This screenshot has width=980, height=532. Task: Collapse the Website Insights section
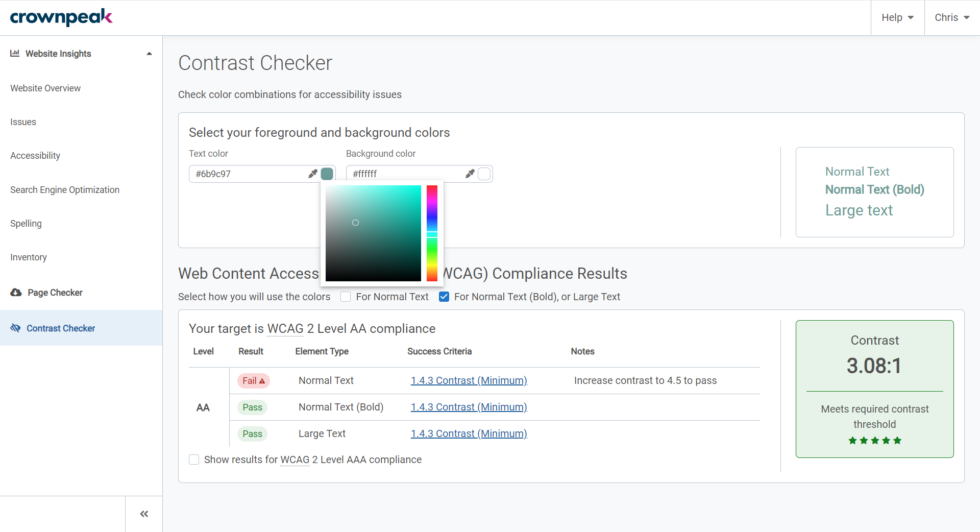[x=149, y=53]
